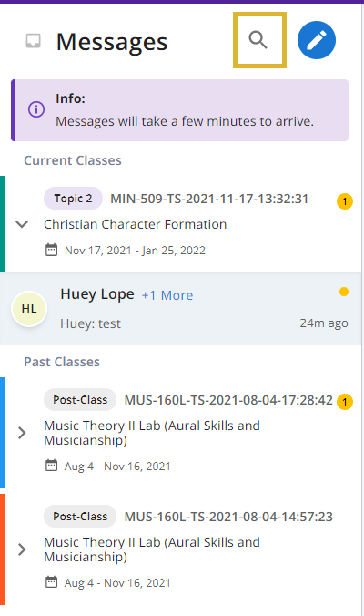
Task: Expand the MUS-160L 14:57:23 Music Theory class
Action: [x=22, y=549]
